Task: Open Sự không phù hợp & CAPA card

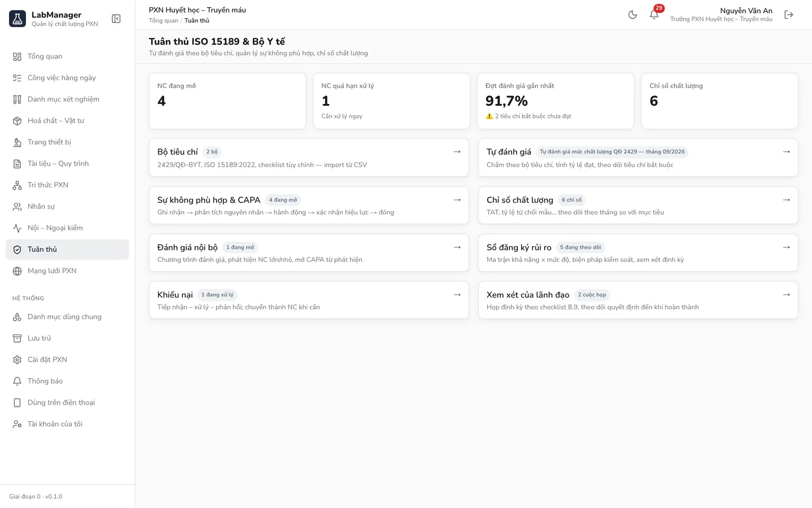Action: 309,205
